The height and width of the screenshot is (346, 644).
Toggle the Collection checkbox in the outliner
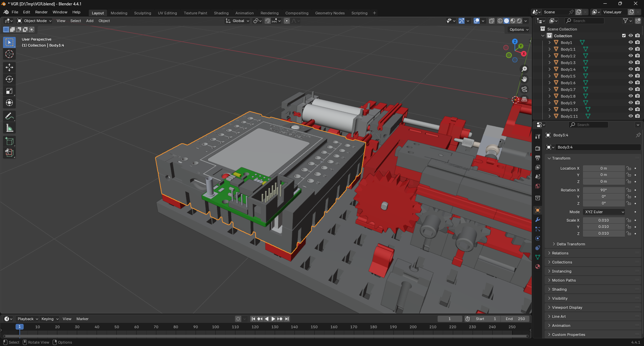click(x=624, y=36)
